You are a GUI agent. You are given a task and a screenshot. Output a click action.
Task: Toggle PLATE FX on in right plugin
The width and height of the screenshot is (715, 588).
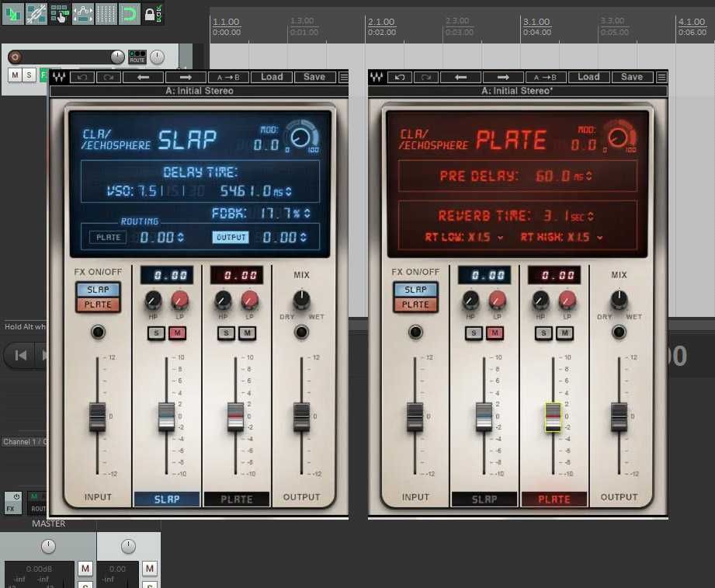click(415, 304)
